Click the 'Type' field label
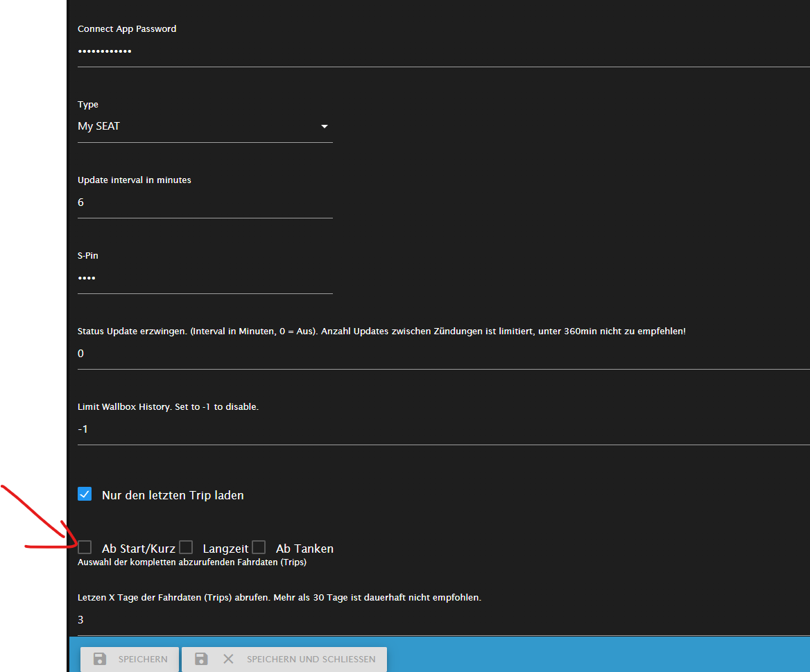The height and width of the screenshot is (672, 810). 88,105
